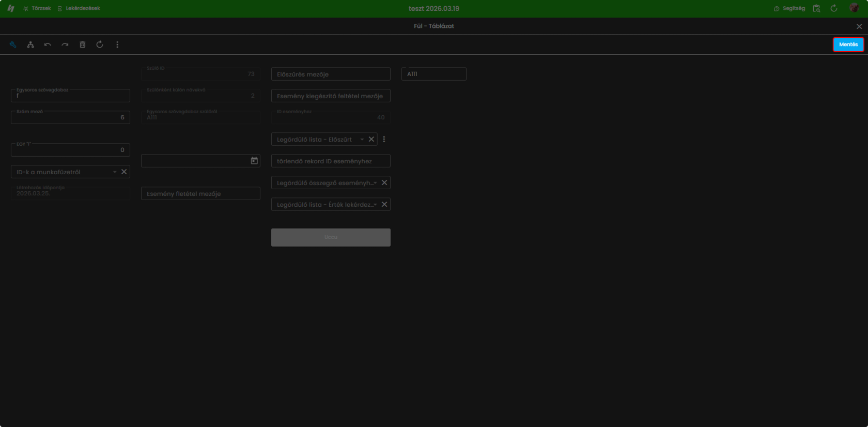Open the Törzsek menu

point(37,8)
